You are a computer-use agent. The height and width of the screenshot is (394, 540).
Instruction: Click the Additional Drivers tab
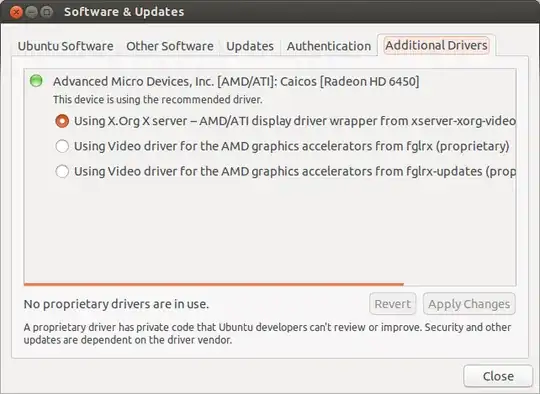tap(436, 45)
